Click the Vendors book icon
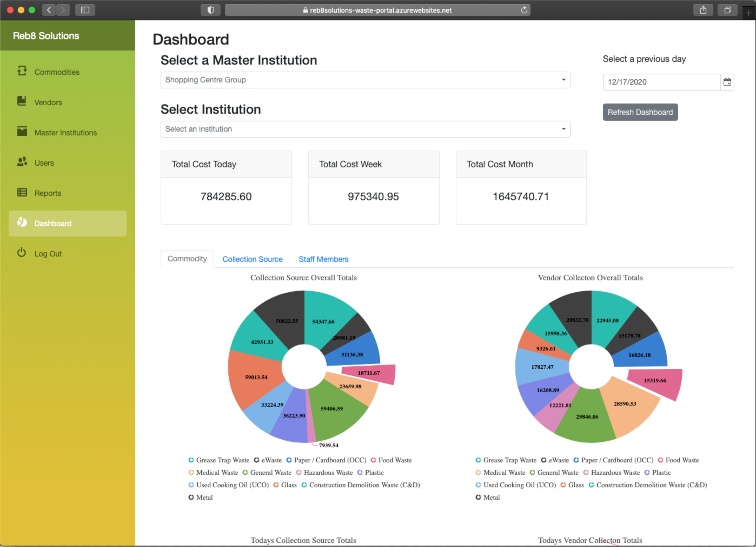 22,101
